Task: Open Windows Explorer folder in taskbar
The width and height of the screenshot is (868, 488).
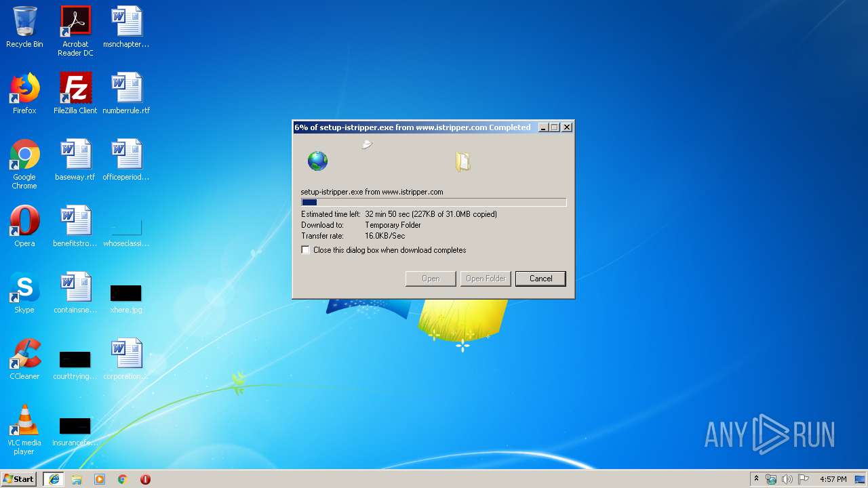Action: [x=77, y=479]
